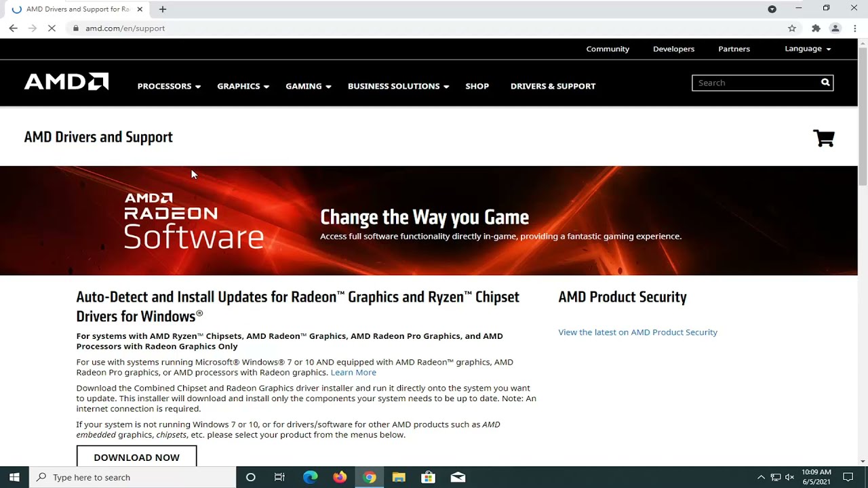The height and width of the screenshot is (488, 868).
Task: Open a new browser tab
Action: tap(163, 9)
